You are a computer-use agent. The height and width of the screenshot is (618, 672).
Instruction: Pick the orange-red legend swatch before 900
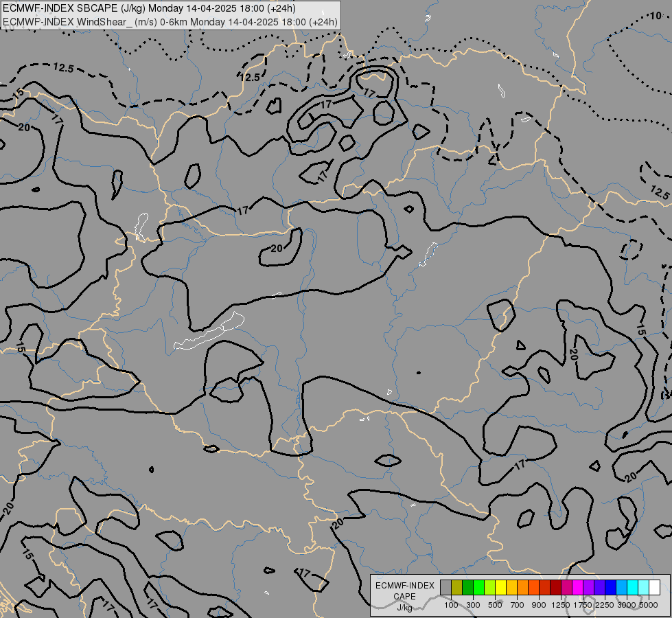click(x=533, y=588)
